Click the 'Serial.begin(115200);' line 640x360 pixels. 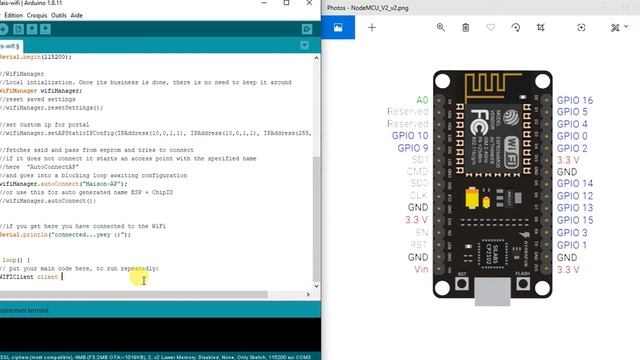point(36,57)
